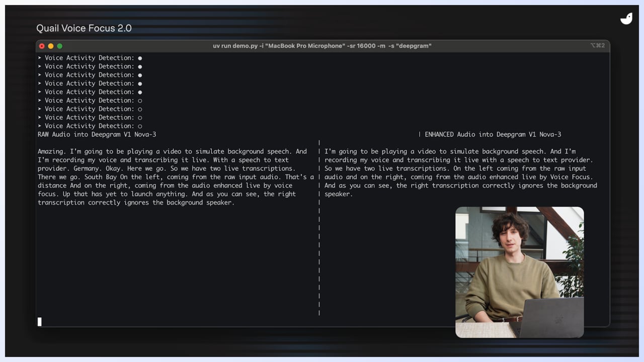Click the bottommost Voice Activity Detection line
The height and width of the screenshot is (362, 644).
90,126
